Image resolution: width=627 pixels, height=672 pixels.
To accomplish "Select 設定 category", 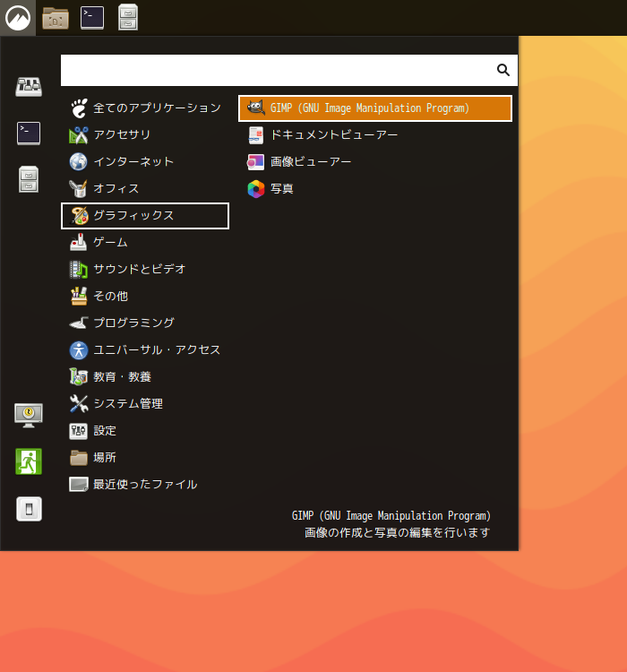I will (145, 431).
